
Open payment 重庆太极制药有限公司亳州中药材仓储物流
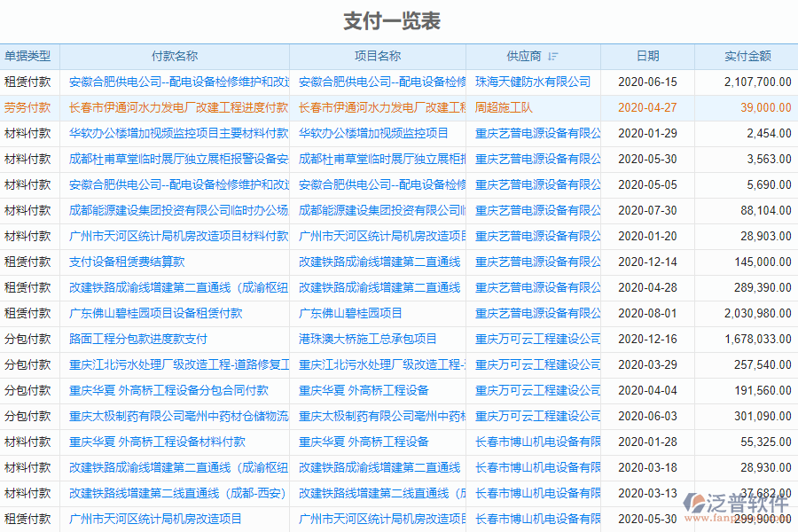[177, 415]
